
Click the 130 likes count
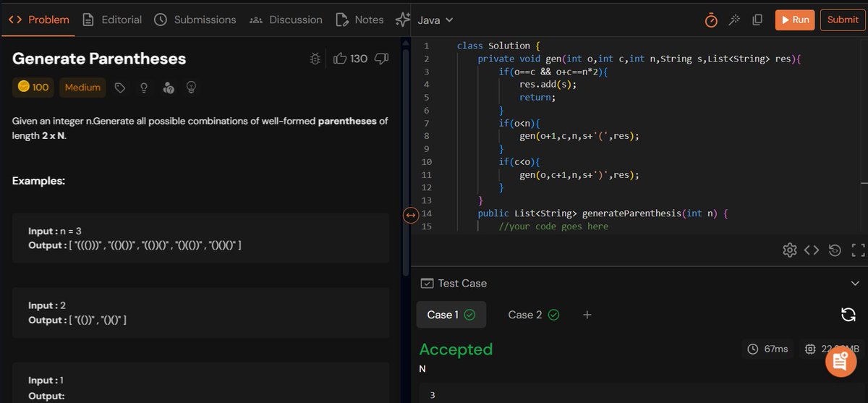359,59
